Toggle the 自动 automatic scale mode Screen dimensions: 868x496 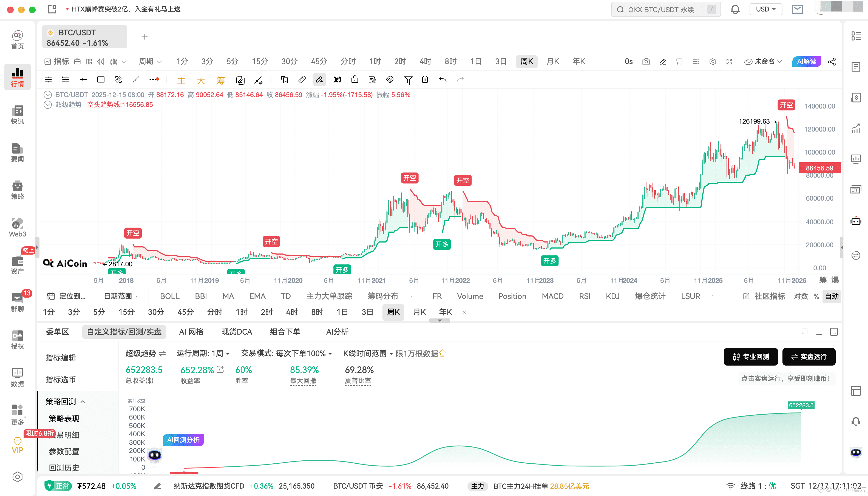click(x=832, y=296)
